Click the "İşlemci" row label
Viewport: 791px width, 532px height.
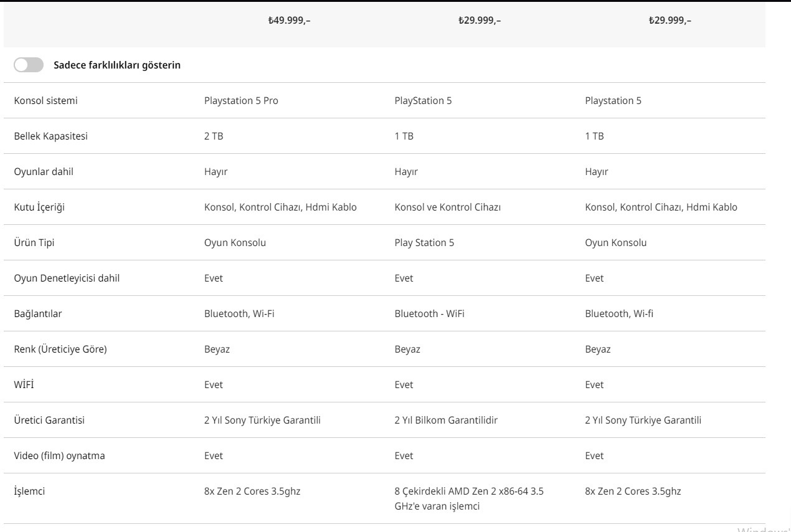tap(29, 492)
